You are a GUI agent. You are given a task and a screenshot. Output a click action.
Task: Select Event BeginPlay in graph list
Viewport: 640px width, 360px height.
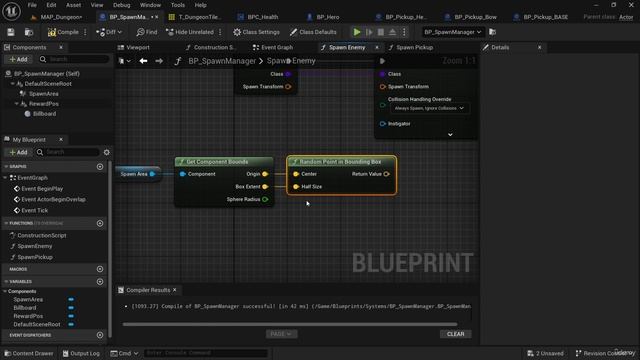tap(42, 189)
